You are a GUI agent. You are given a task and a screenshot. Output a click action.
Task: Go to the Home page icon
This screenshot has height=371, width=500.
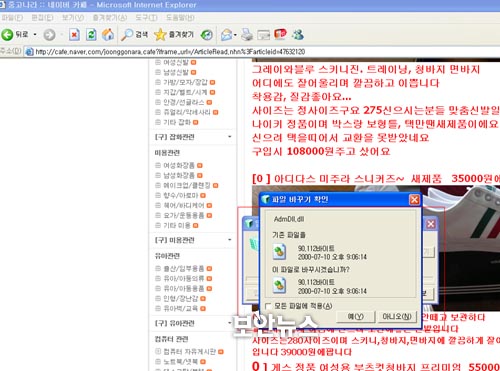(108, 34)
